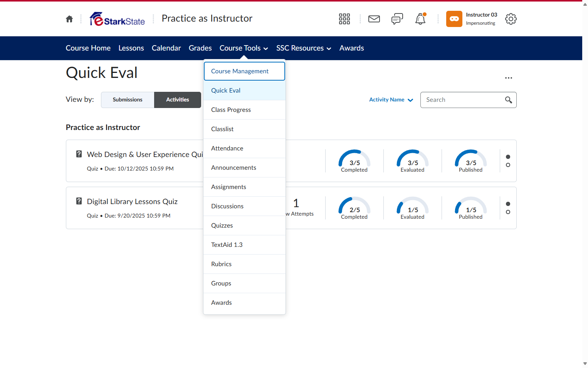The width and height of the screenshot is (588, 368).
Task: Open the course selector waffle grid icon
Action: 344,19
